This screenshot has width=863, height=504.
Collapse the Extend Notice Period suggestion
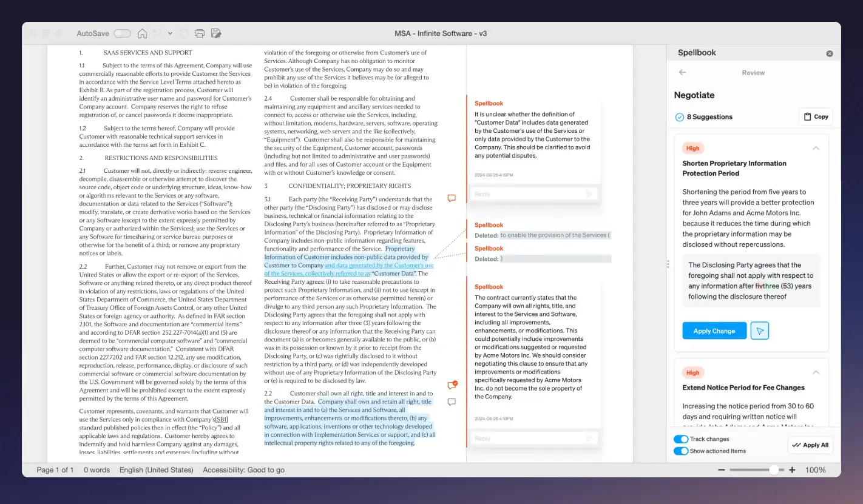pyautogui.click(x=816, y=372)
